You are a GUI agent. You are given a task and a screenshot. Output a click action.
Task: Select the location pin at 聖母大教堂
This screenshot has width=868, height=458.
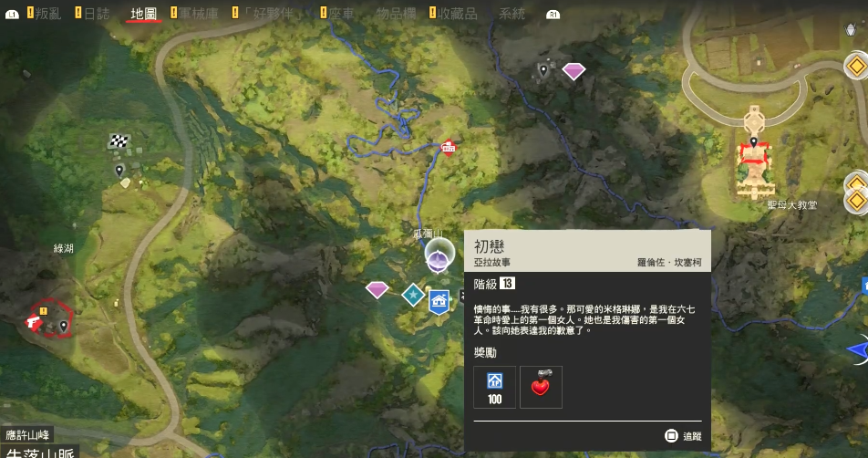click(753, 143)
